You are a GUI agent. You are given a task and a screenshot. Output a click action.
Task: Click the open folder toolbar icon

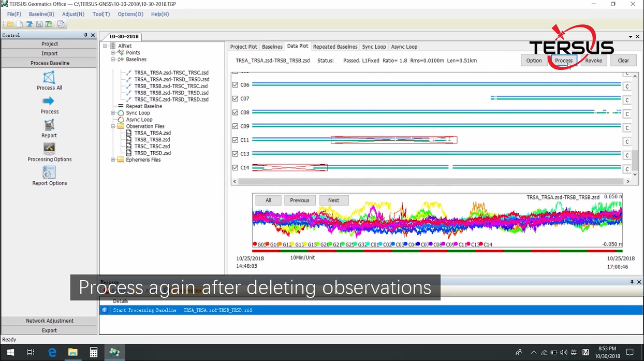10,24
